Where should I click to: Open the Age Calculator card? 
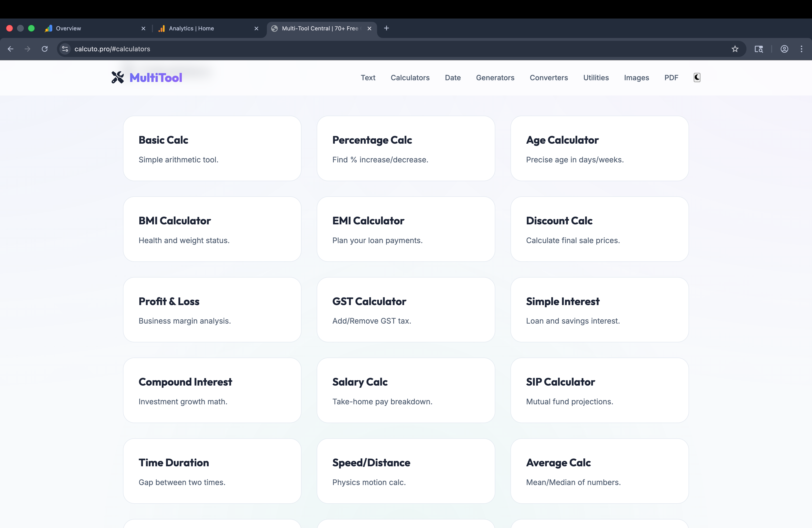(600, 148)
